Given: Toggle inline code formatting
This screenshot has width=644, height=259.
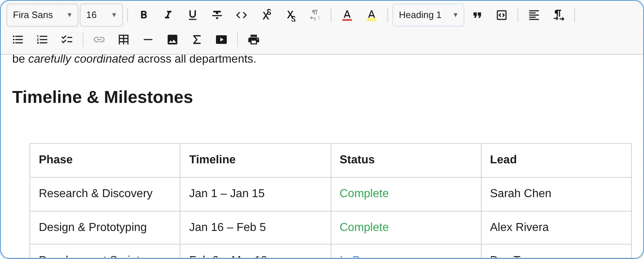Looking at the screenshot, I should [241, 15].
